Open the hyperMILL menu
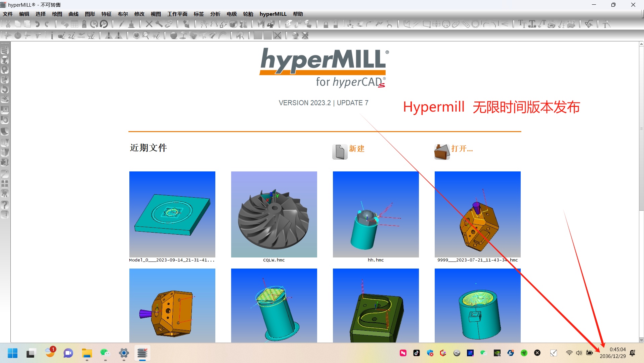Screen dimensions: 644x363 coord(273,14)
